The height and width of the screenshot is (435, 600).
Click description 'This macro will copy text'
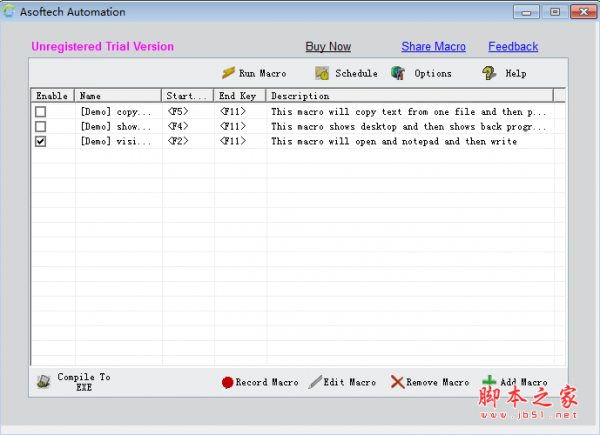click(x=409, y=112)
